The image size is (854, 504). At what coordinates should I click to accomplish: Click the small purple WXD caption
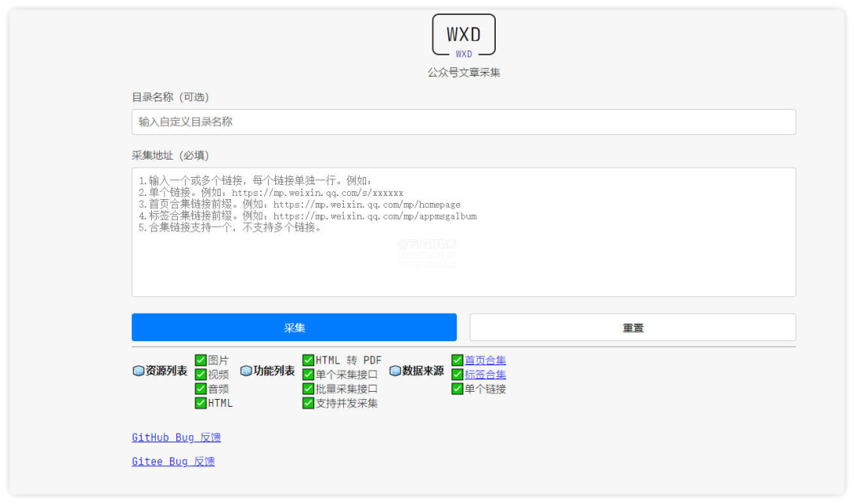pyautogui.click(x=463, y=54)
